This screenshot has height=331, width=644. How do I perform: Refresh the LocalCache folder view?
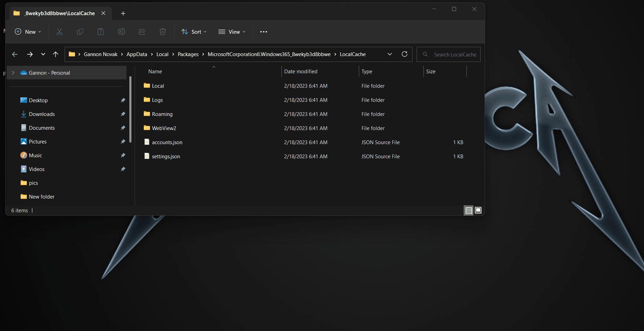(x=405, y=54)
